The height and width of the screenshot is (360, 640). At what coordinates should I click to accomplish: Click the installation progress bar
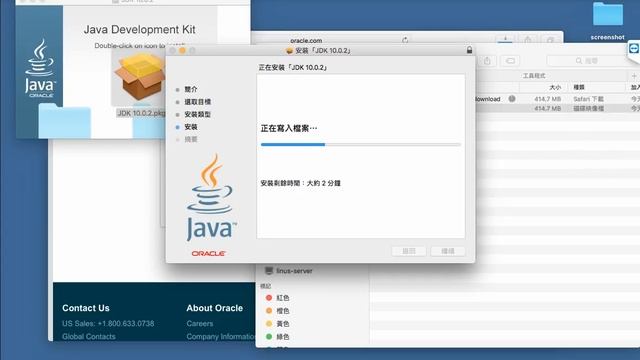[361, 144]
